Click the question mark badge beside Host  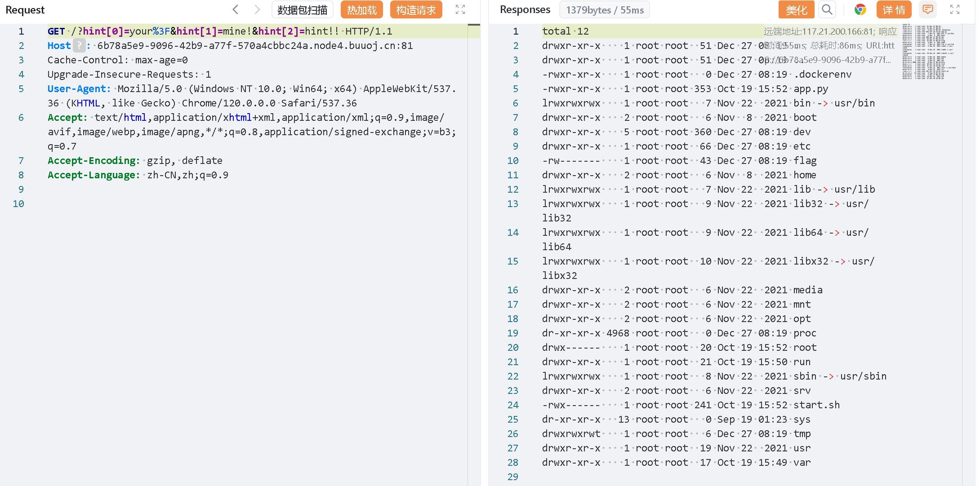coord(79,45)
